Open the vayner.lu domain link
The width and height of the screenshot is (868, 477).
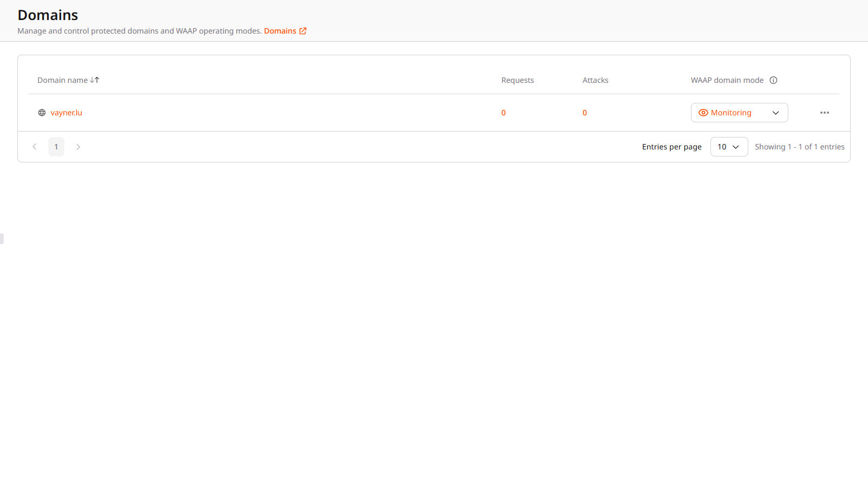[x=66, y=113]
